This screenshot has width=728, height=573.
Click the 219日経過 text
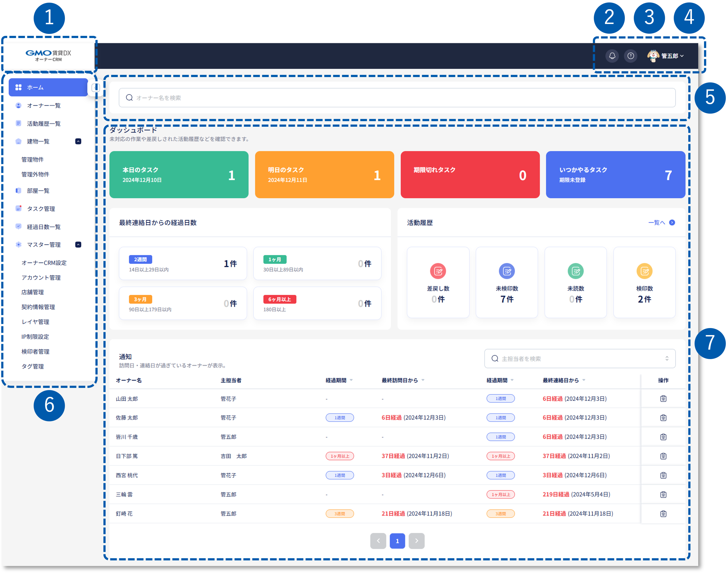click(x=556, y=494)
